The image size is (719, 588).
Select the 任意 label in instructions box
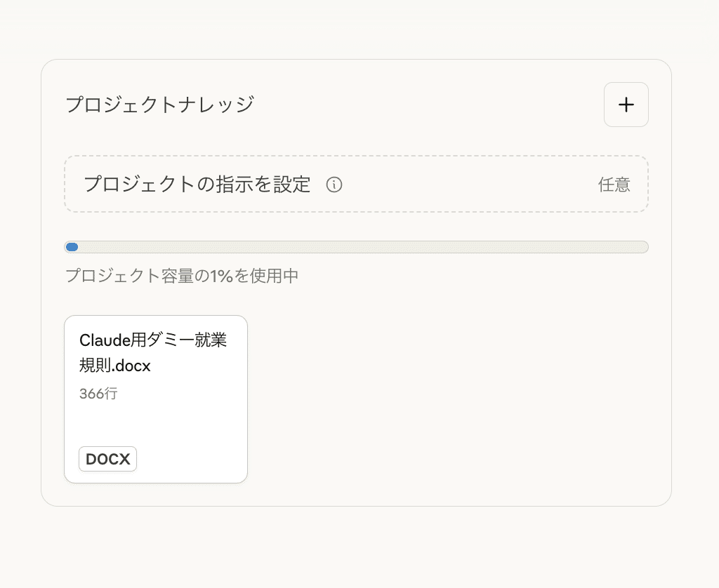pyautogui.click(x=614, y=185)
